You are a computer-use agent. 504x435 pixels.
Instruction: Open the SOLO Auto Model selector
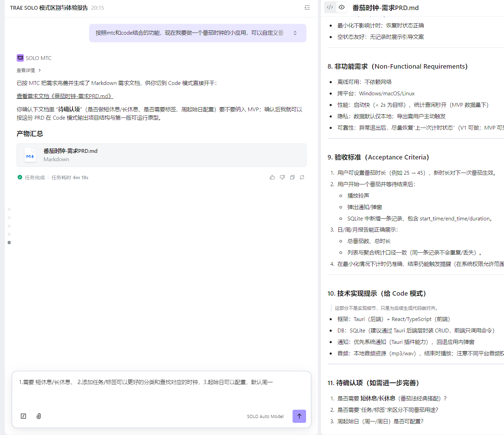pos(265,416)
